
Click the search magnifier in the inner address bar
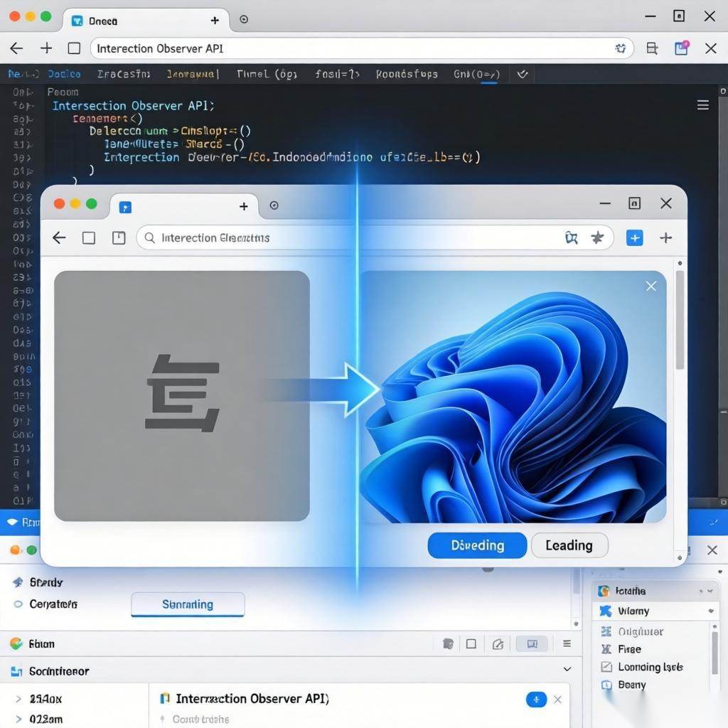click(149, 237)
